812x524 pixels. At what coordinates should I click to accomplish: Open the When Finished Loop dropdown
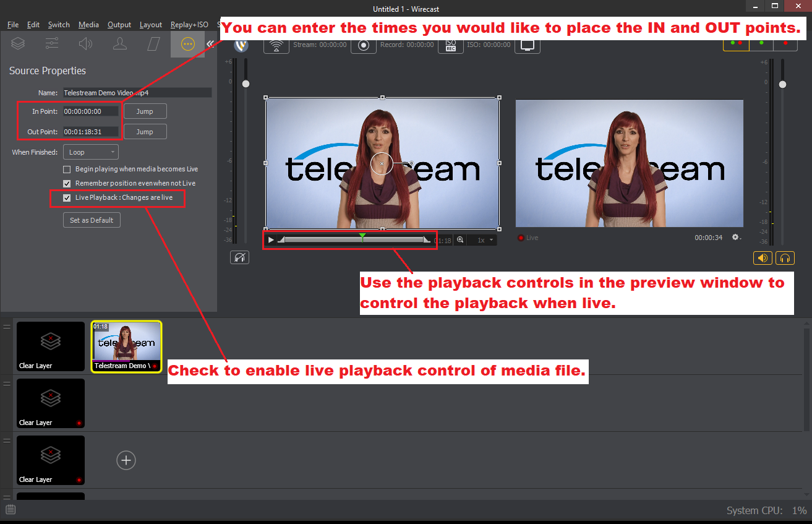[90, 152]
